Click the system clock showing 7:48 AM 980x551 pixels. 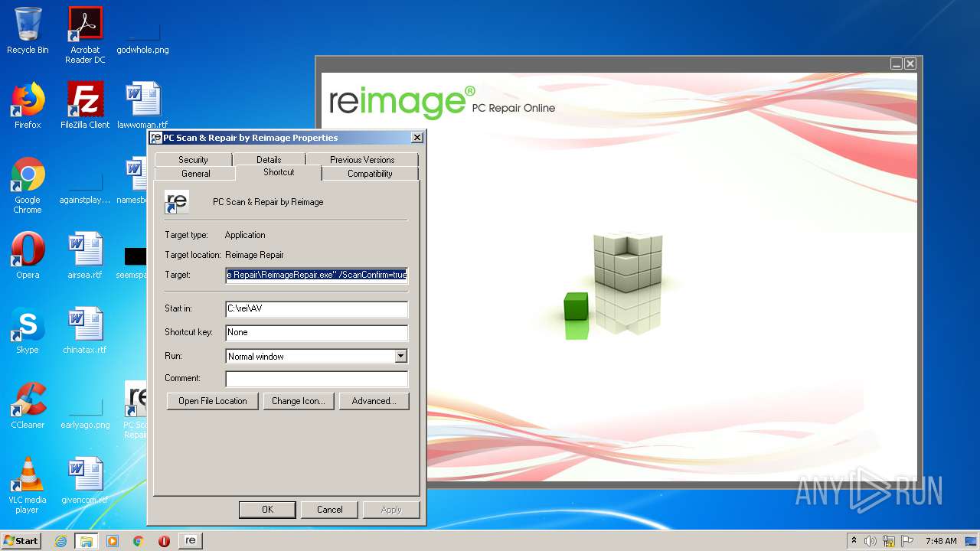click(941, 541)
